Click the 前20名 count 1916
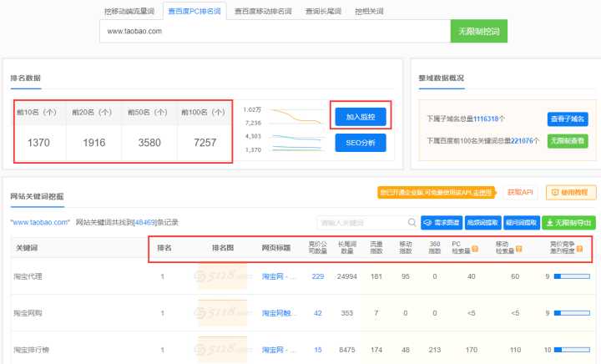The width and height of the screenshot is (601, 364). point(93,143)
